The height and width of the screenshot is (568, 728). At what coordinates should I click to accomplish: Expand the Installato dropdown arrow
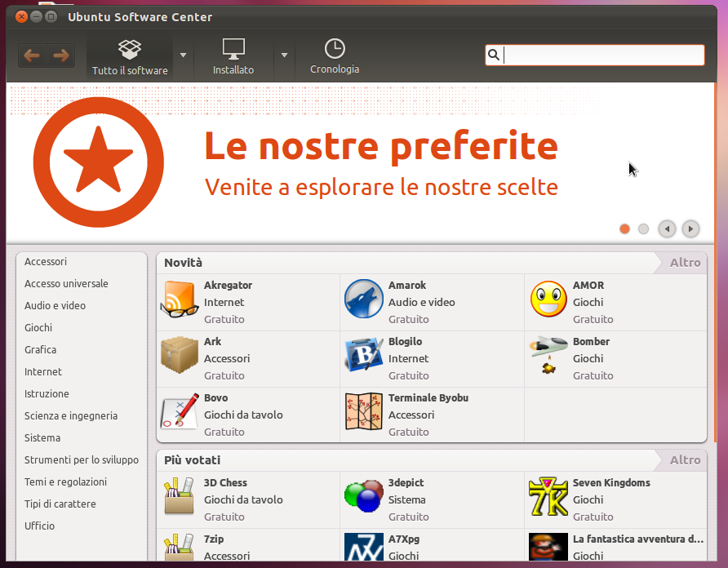click(284, 55)
